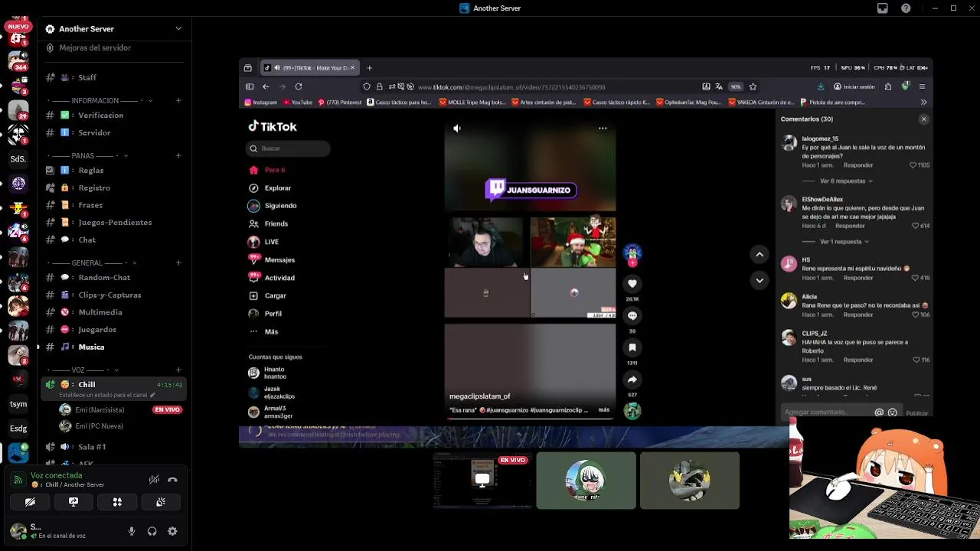Screen dimensions: 980x551
Task: Disconnect from the voice call
Action: click(172, 480)
